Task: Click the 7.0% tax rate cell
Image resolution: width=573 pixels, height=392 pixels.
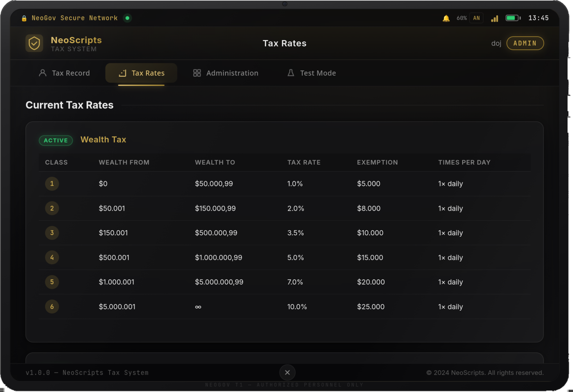Action: click(295, 282)
